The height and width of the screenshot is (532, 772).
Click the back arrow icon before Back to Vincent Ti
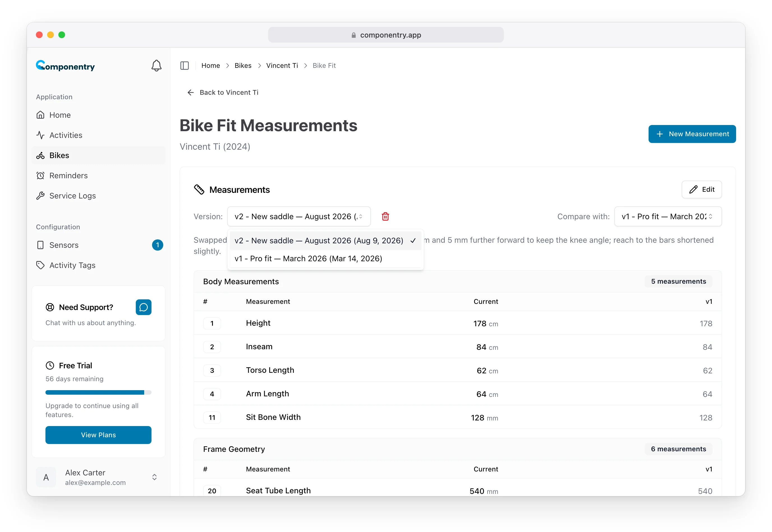coord(190,92)
